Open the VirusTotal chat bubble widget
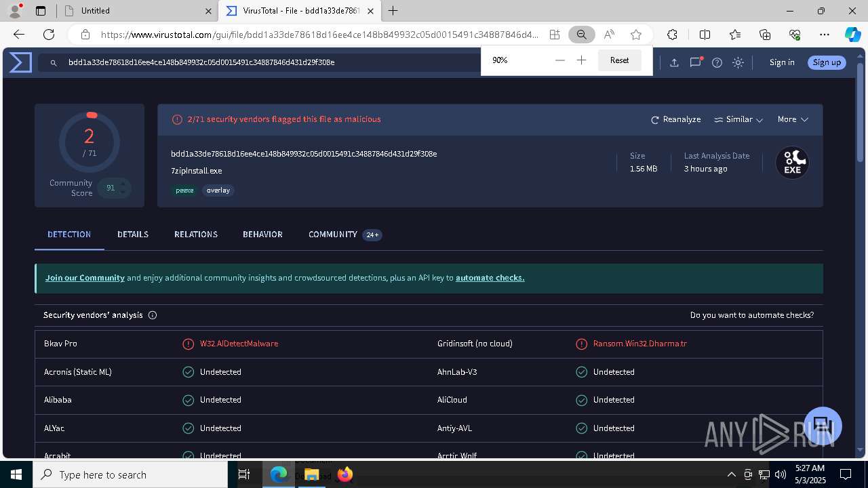 tap(823, 426)
